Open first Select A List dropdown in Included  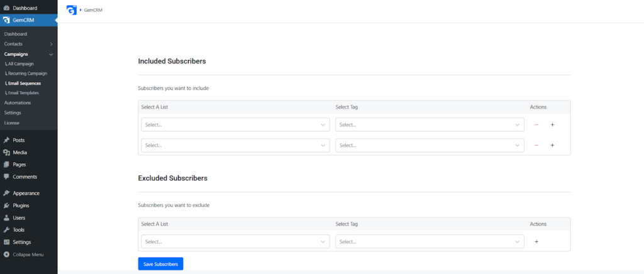pos(235,124)
